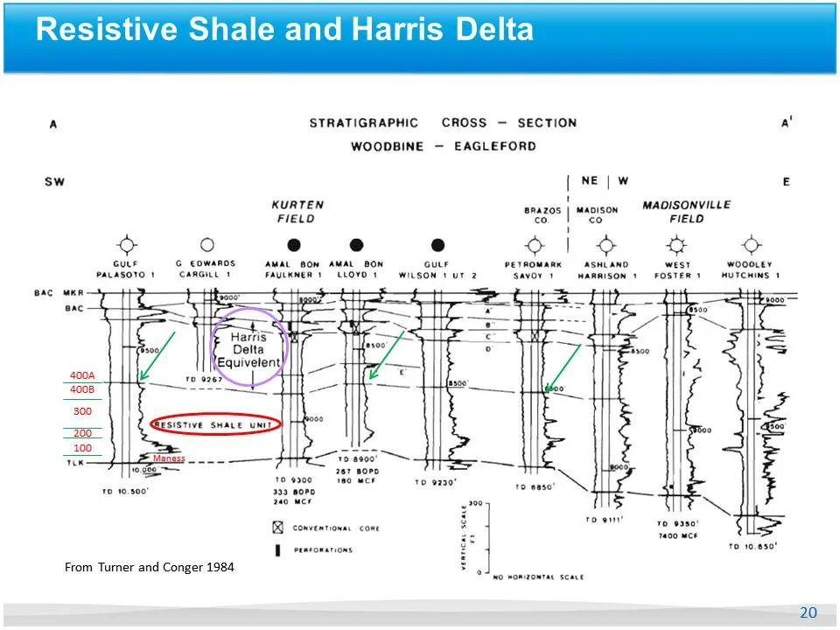
Task: Click the red Maness label
Action: tap(170, 458)
